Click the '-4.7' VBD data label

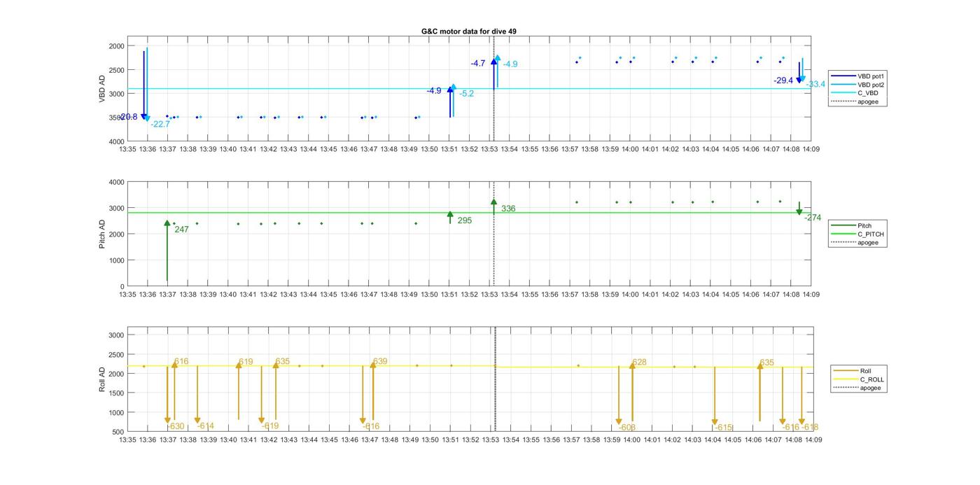click(478, 64)
